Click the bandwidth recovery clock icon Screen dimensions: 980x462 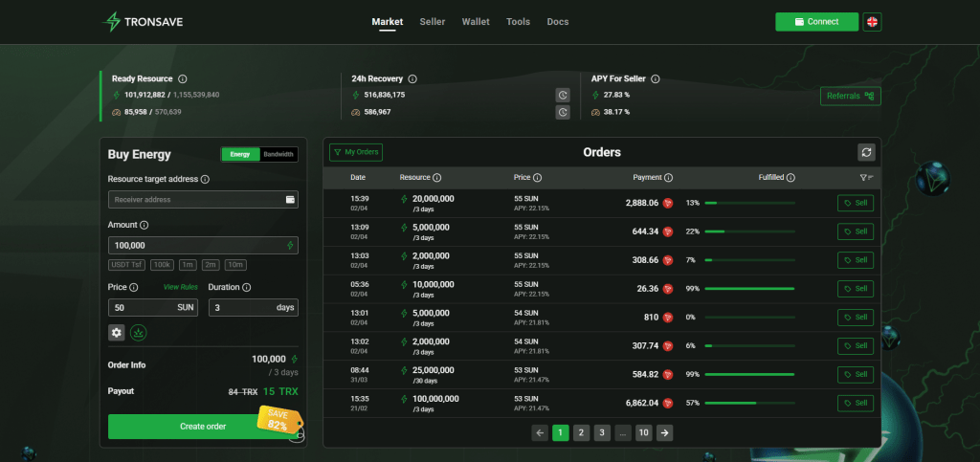(564, 112)
